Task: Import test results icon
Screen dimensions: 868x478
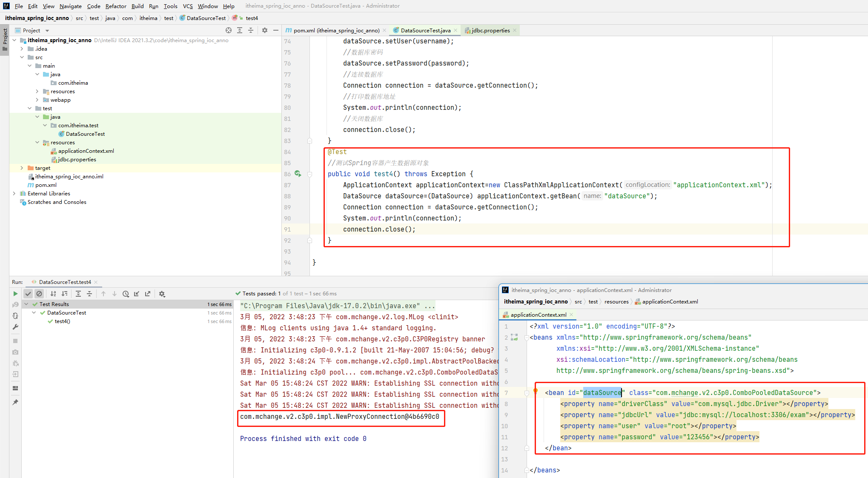Action: click(x=137, y=294)
